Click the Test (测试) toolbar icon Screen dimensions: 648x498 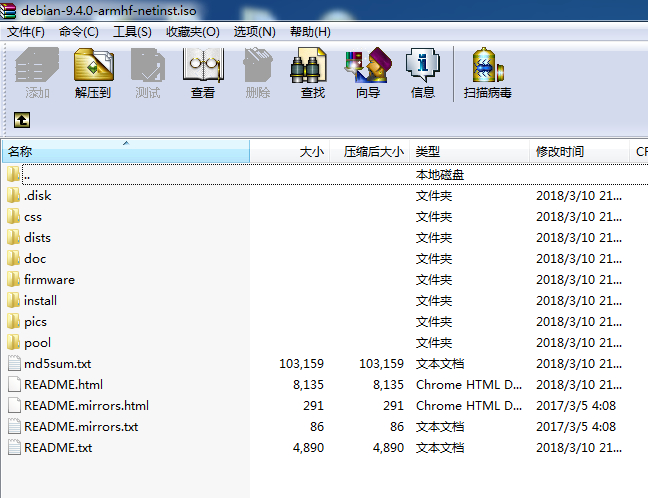tap(148, 65)
